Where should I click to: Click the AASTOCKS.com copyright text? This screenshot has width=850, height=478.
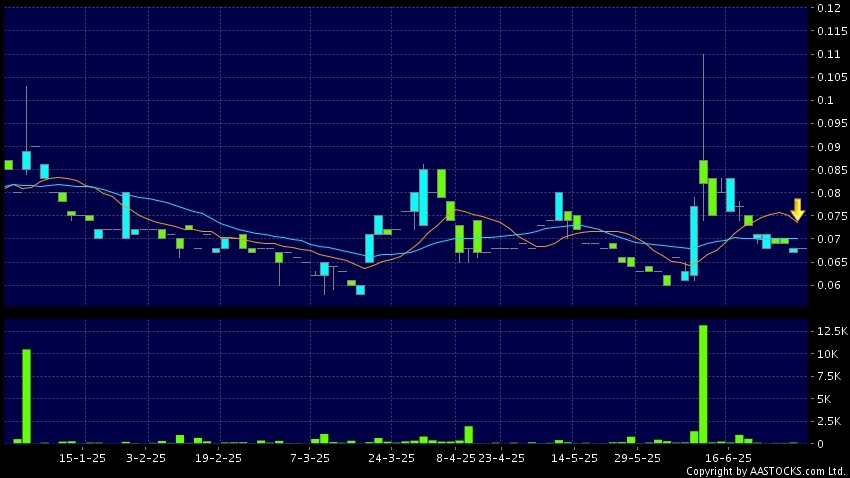point(767,471)
